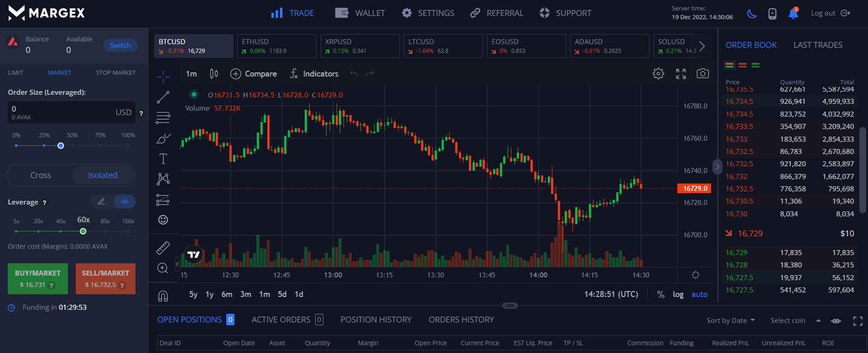Image resolution: width=868 pixels, height=353 pixels.
Task: Select the trend line drawing tool
Action: [163, 97]
